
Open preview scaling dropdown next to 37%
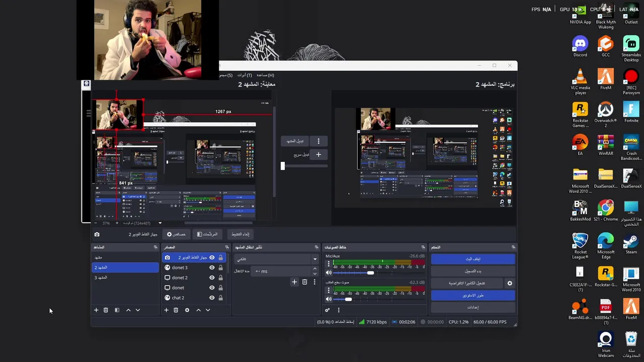point(160,223)
